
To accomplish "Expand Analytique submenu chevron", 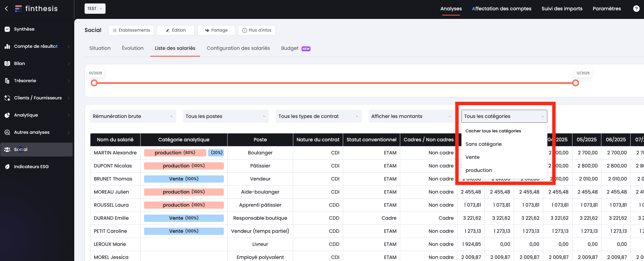I will tap(68, 115).
